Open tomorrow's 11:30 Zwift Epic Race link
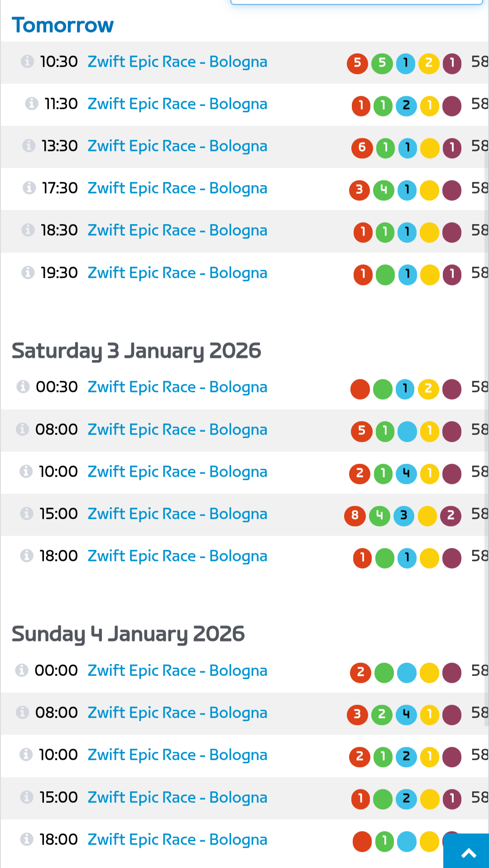The image size is (489, 868). point(177,104)
